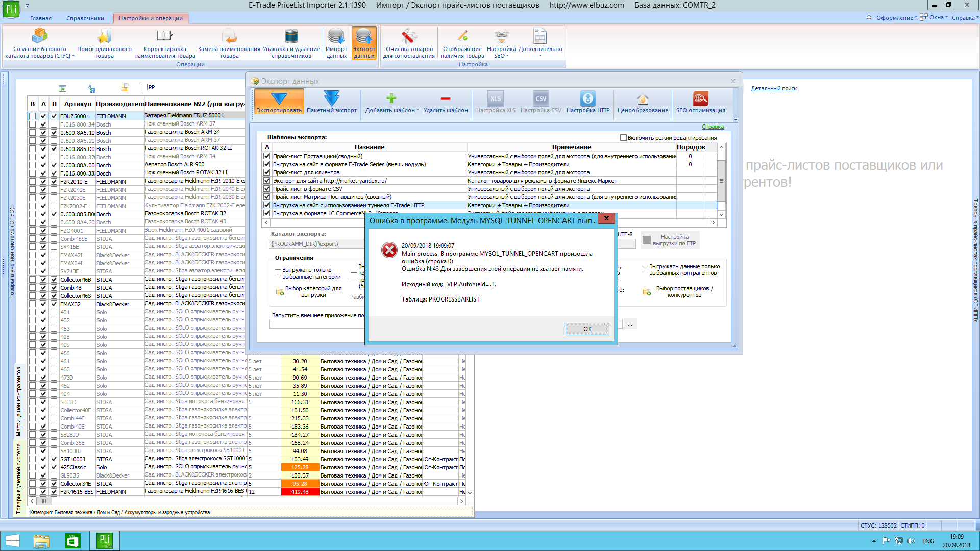Click the Детальный поиск link
The width and height of the screenshot is (980, 551).
pyautogui.click(x=774, y=88)
